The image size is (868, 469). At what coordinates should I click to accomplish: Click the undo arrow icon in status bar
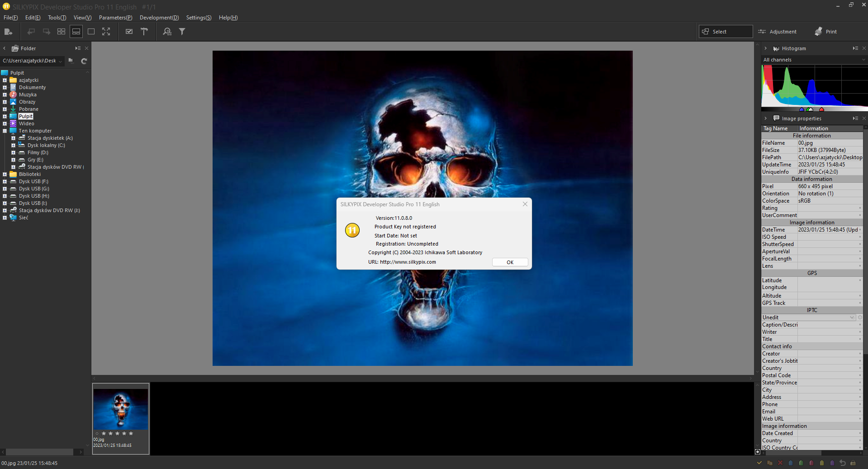coord(843,463)
